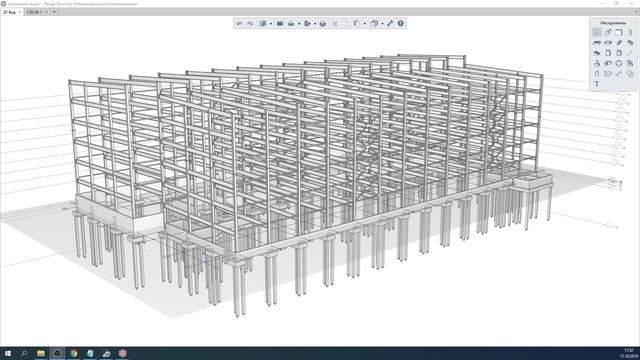This screenshot has height=360, width=640.
Task: Close the second document tab
Action: pos(46,12)
